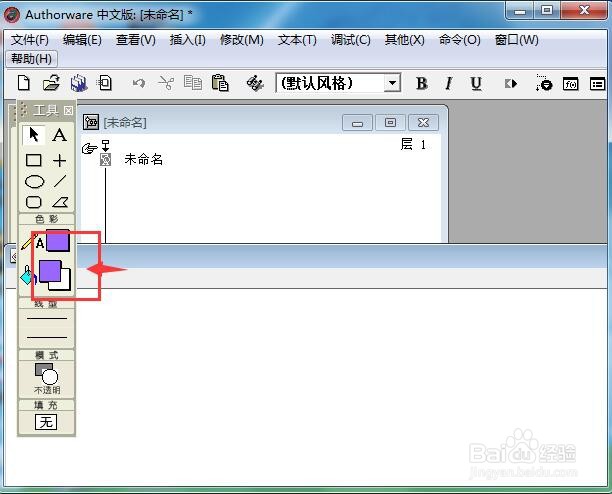Minimize the 未命名 flowline window
This screenshot has width=612, height=494.
click(357, 123)
